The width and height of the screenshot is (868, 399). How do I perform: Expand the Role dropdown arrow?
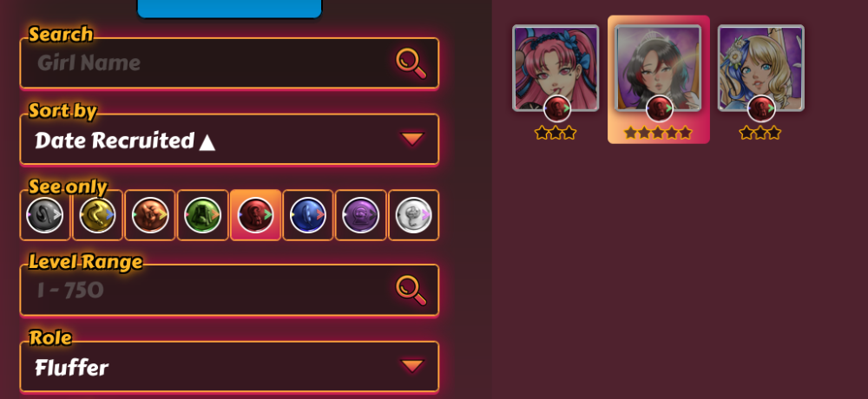tap(412, 366)
